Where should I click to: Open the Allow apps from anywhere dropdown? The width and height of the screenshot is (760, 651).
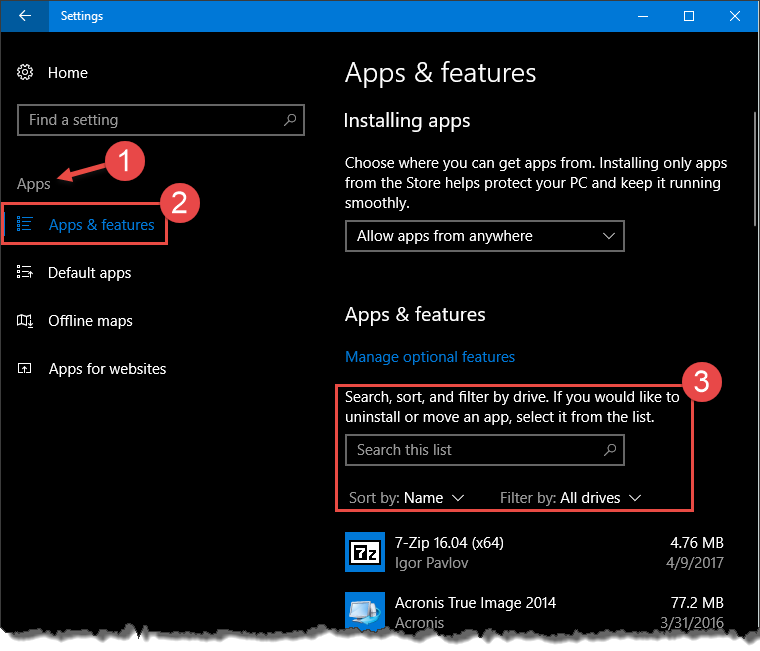[x=485, y=236]
